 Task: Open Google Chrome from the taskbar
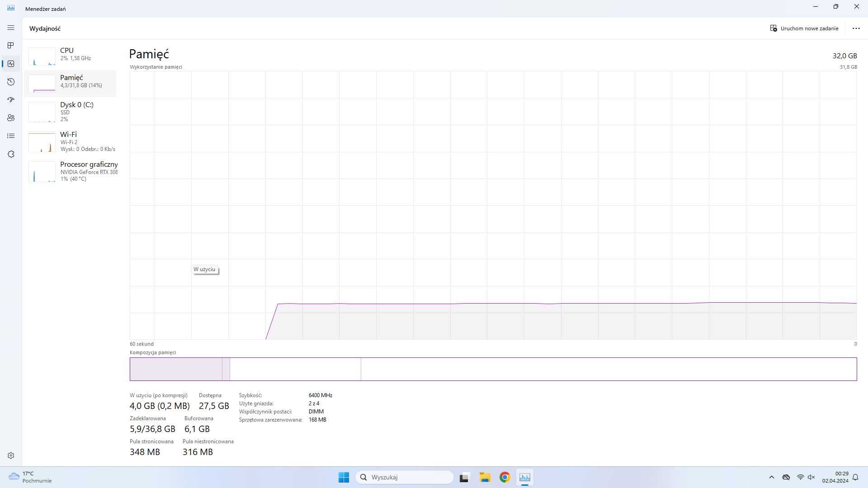point(505,477)
